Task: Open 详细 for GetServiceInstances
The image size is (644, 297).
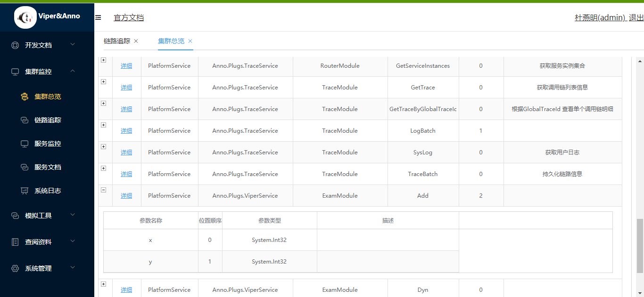Action: coord(126,66)
